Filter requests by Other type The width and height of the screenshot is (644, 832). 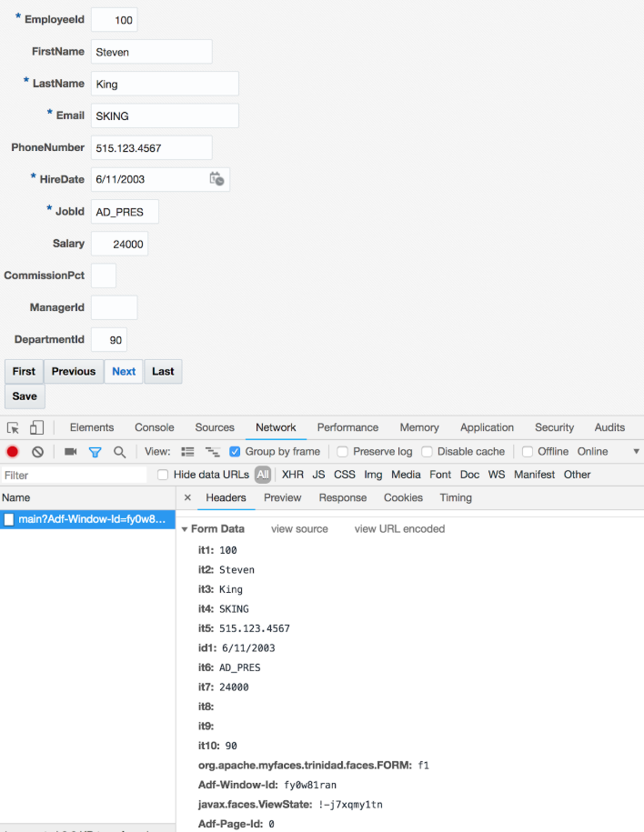coord(577,475)
